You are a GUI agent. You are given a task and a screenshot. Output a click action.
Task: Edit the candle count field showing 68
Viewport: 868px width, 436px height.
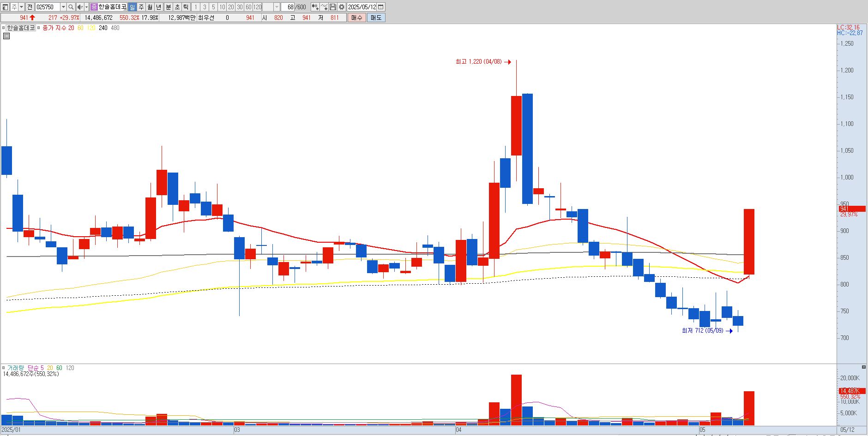pos(288,7)
